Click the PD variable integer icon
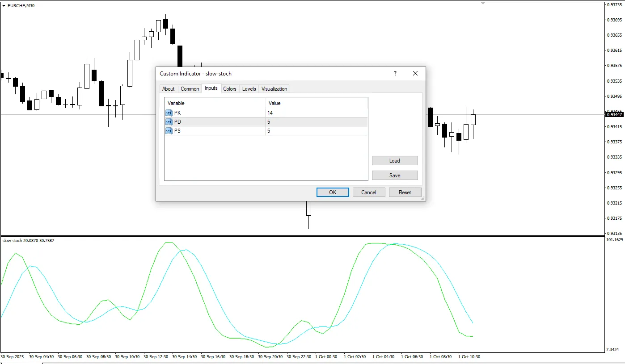Image resolution: width=625 pixels, height=364 pixels. (x=169, y=122)
